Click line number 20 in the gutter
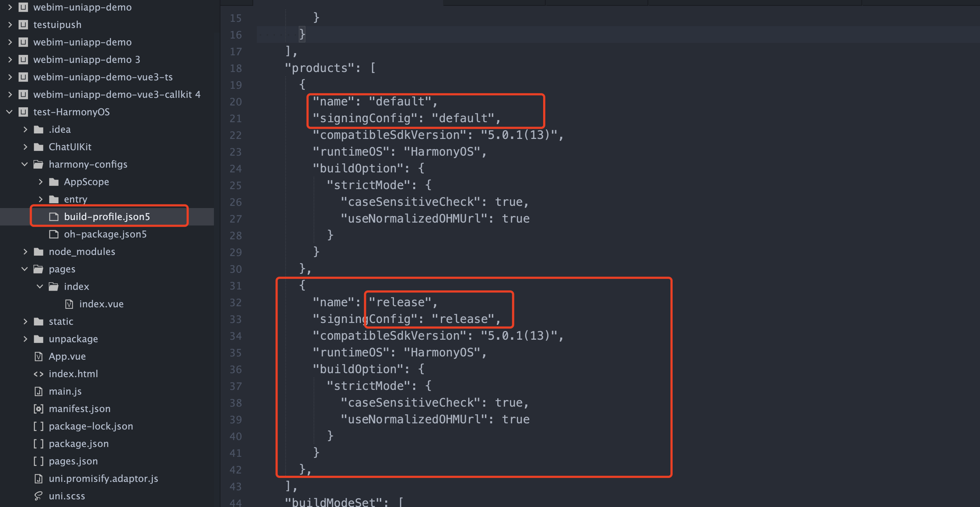Screen dimensions: 980x507 pyautogui.click(x=235, y=102)
